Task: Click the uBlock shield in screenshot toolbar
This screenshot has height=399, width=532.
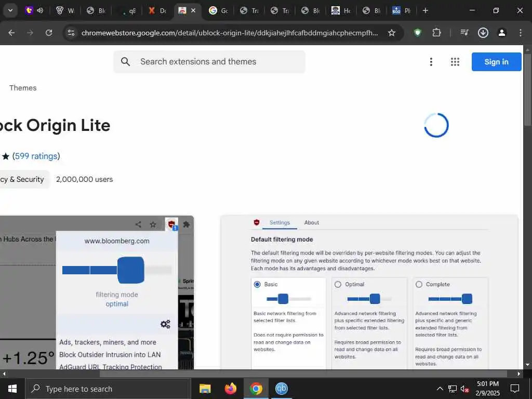Action: [171, 224]
